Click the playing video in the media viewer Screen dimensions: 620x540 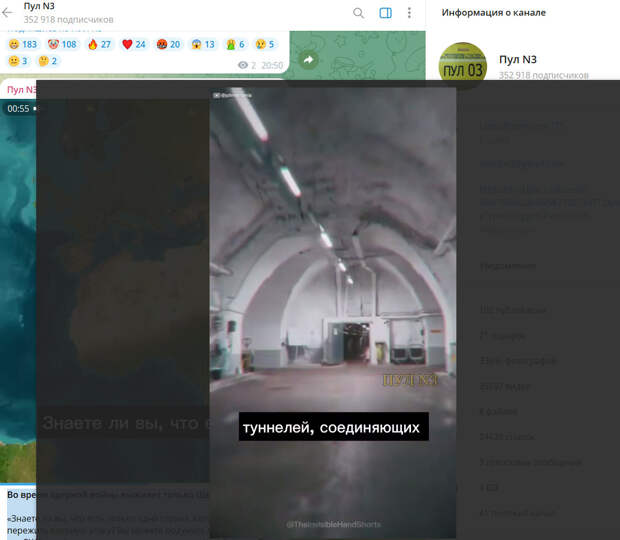pyautogui.click(x=333, y=312)
